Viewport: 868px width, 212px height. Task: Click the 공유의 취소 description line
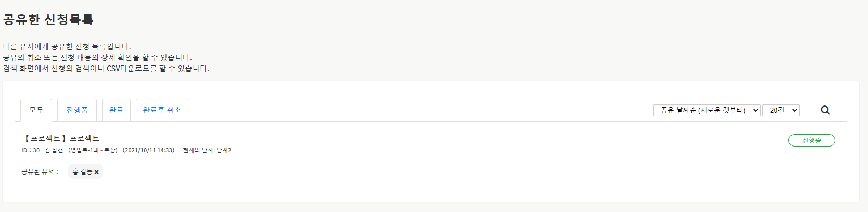tap(97, 57)
